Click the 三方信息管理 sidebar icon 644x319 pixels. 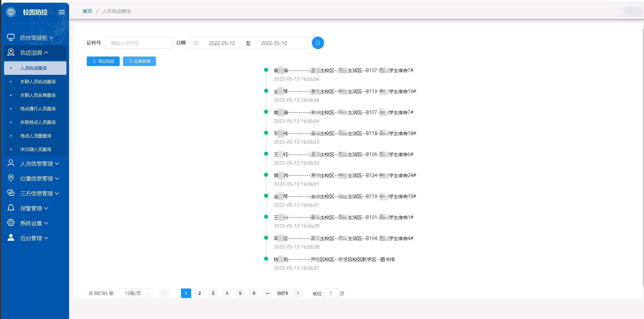[10, 193]
